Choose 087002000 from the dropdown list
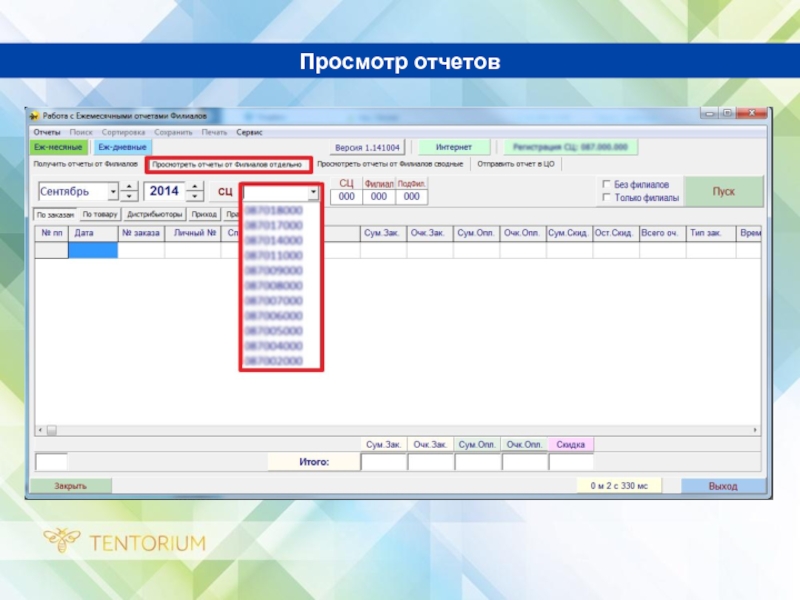Viewport: 800px width, 600px height. pos(274,361)
